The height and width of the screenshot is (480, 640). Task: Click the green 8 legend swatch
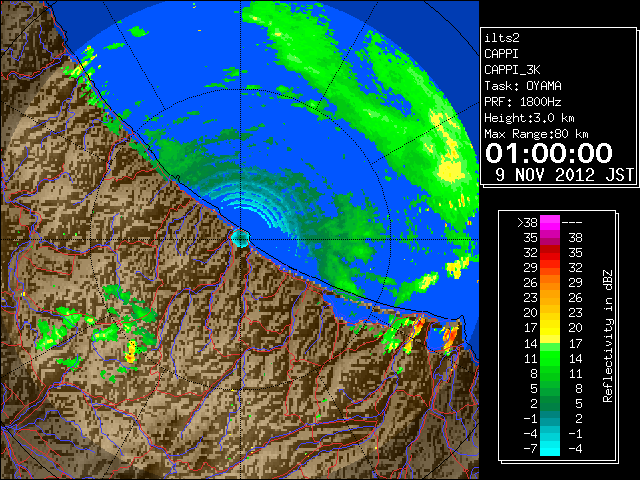pos(550,373)
